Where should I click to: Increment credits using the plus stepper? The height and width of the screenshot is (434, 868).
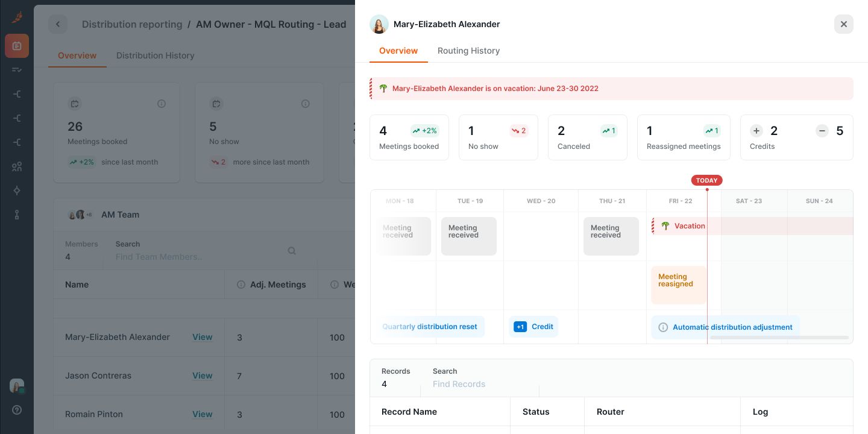[756, 131]
